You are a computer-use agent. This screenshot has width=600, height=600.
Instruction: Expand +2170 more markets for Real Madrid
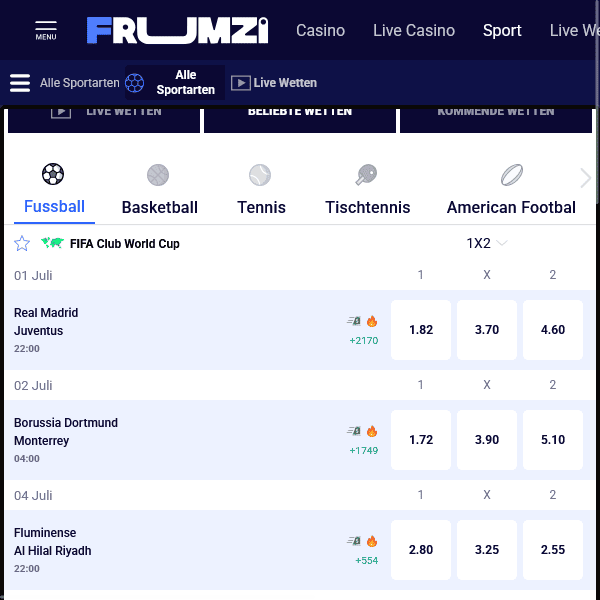(x=364, y=341)
